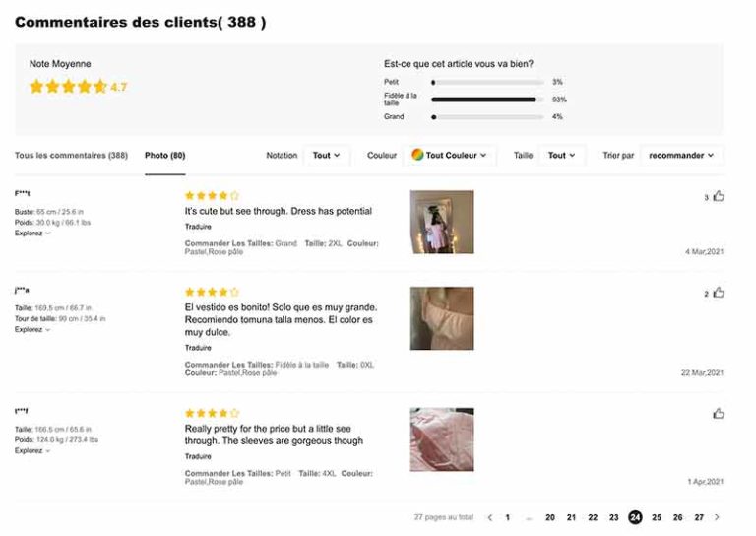756x536 pixels.
Task: Click the average rating stars
Action: tap(68, 87)
